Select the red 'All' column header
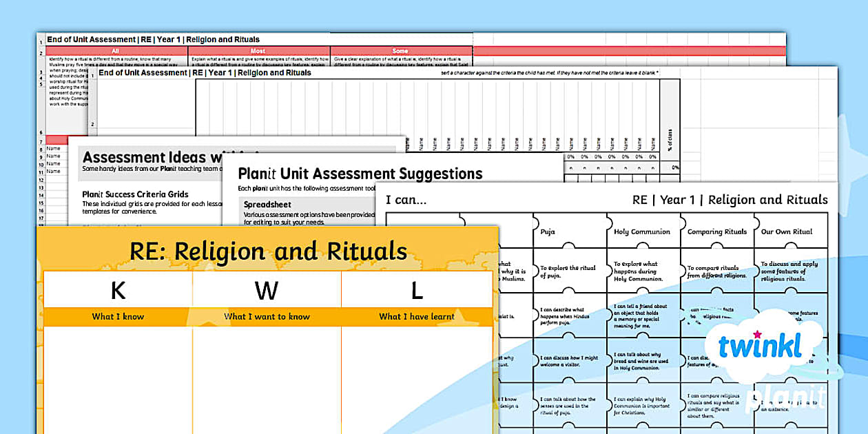The image size is (868, 434). coord(116,51)
